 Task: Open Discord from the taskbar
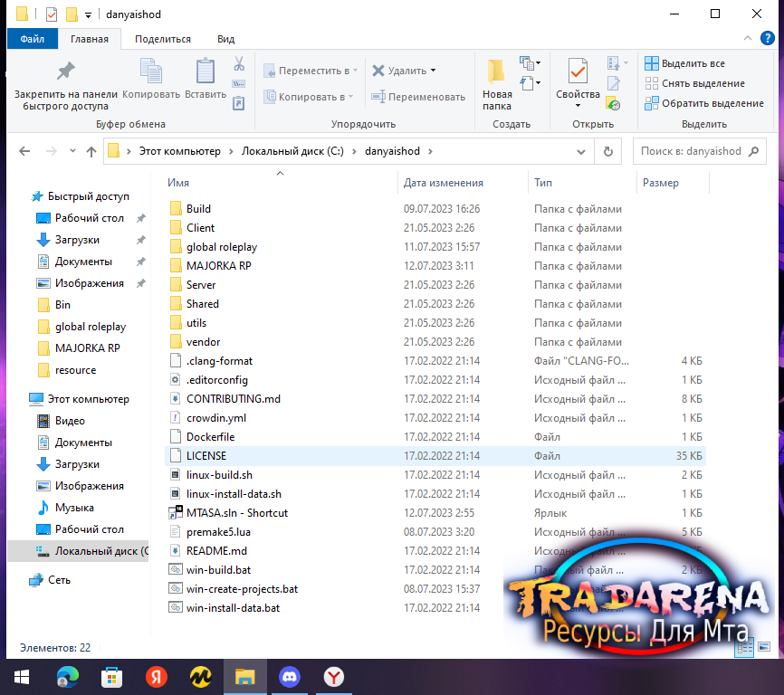pyautogui.click(x=290, y=677)
